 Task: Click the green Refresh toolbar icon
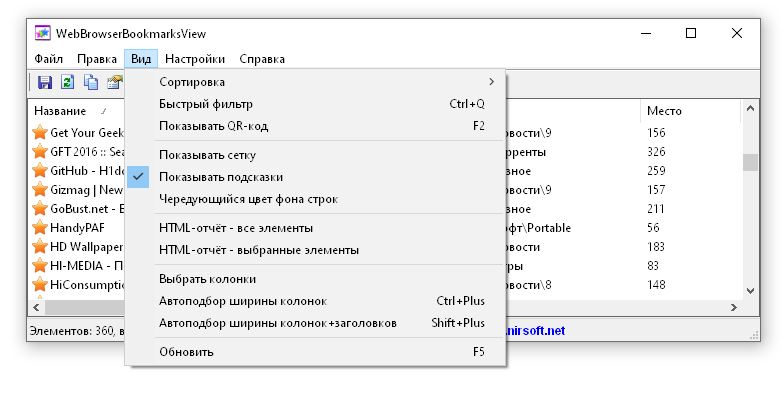(x=67, y=82)
